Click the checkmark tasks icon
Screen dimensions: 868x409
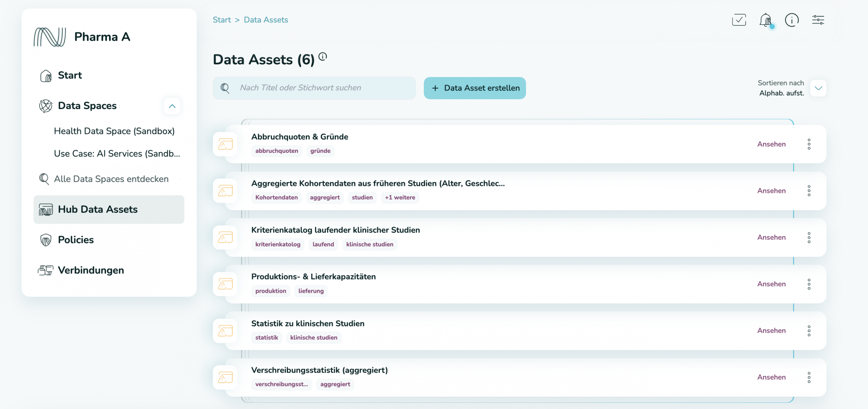[739, 20]
